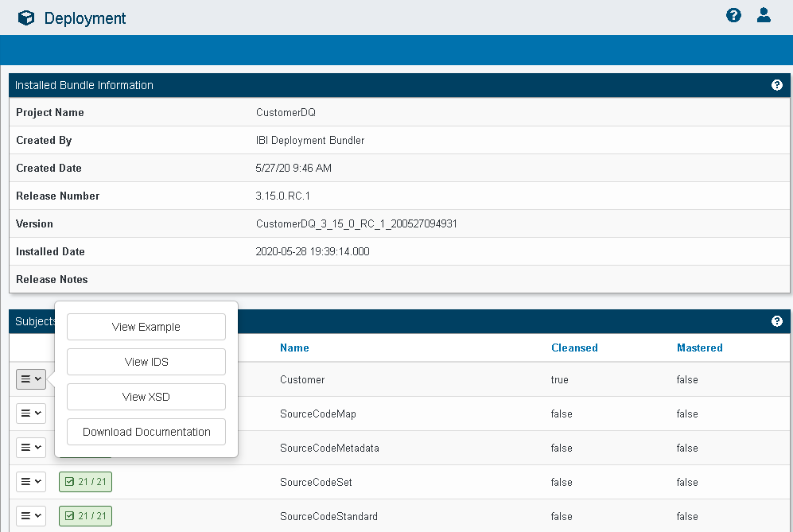This screenshot has height=532, width=793.
Task: Choose View XSD from popup menu
Action: (x=146, y=397)
